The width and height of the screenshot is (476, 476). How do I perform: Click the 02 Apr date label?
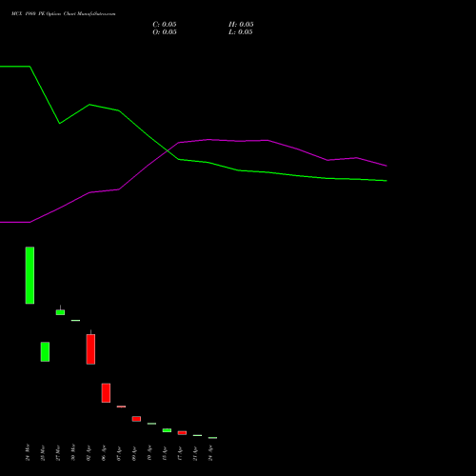[89, 453]
